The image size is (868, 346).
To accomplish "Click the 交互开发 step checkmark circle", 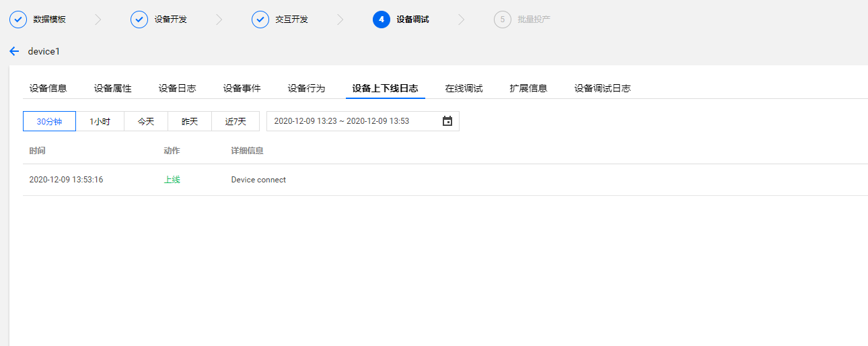I will click(260, 20).
